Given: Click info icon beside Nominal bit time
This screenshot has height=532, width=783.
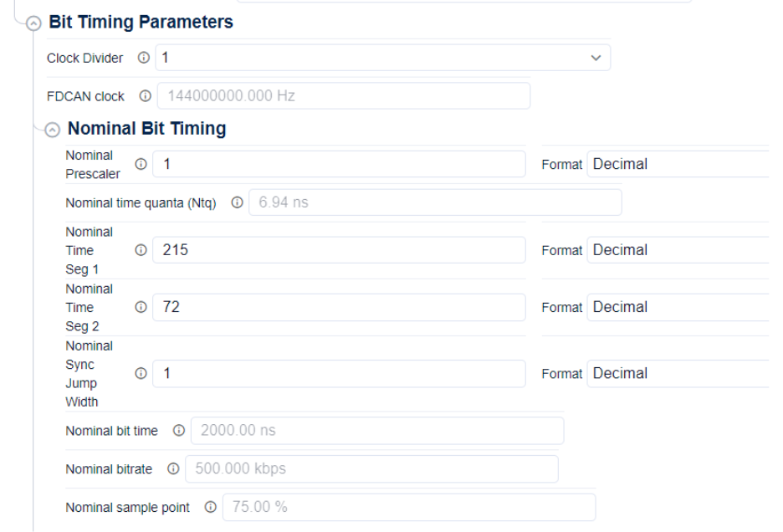Looking at the screenshot, I should [x=179, y=431].
